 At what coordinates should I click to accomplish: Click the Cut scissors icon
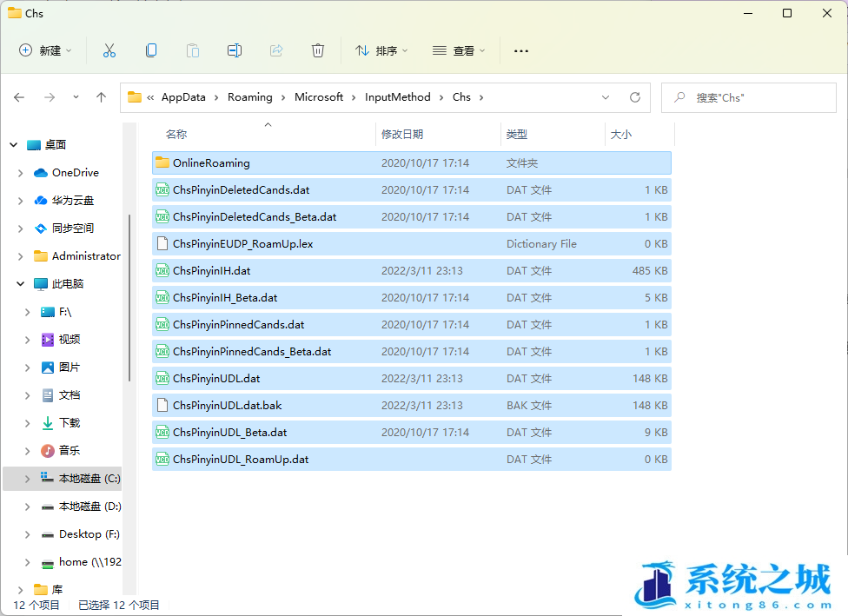109,50
